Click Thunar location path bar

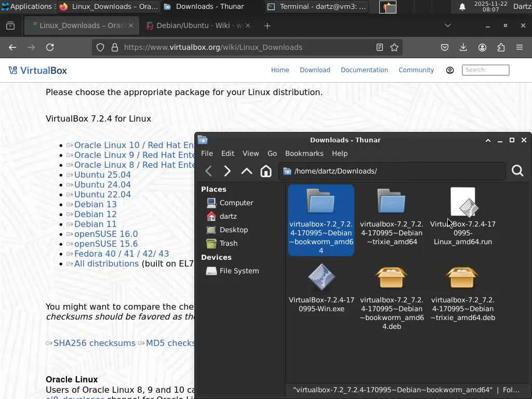pos(393,171)
